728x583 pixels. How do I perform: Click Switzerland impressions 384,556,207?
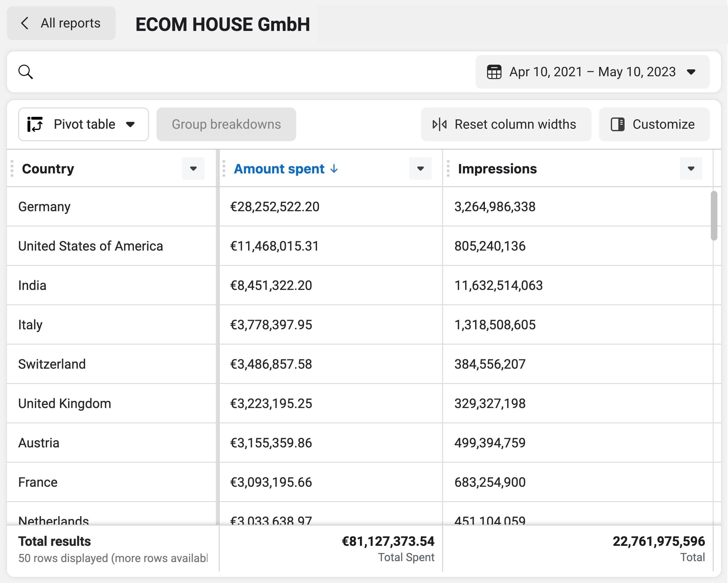click(490, 364)
